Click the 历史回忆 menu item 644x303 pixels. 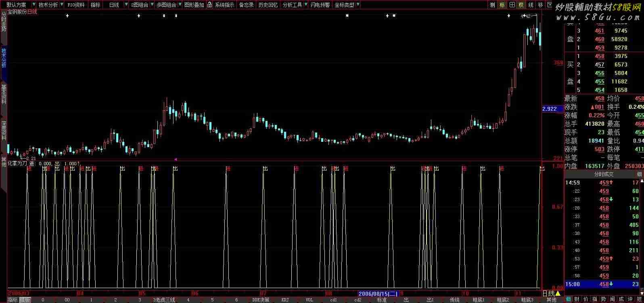[x=268, y=5]
